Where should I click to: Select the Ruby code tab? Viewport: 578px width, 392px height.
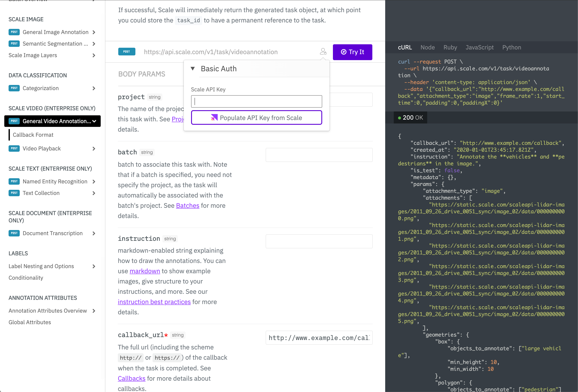(450, 48)
